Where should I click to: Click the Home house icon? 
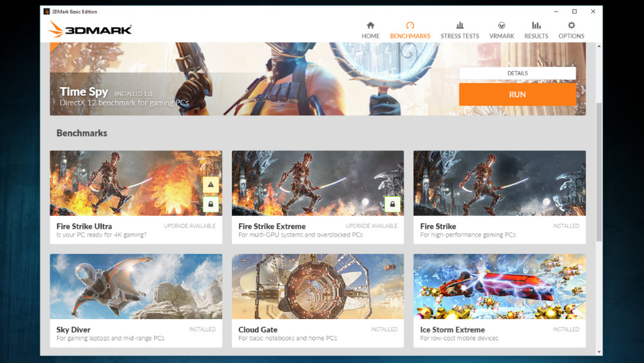coord(370,26)
